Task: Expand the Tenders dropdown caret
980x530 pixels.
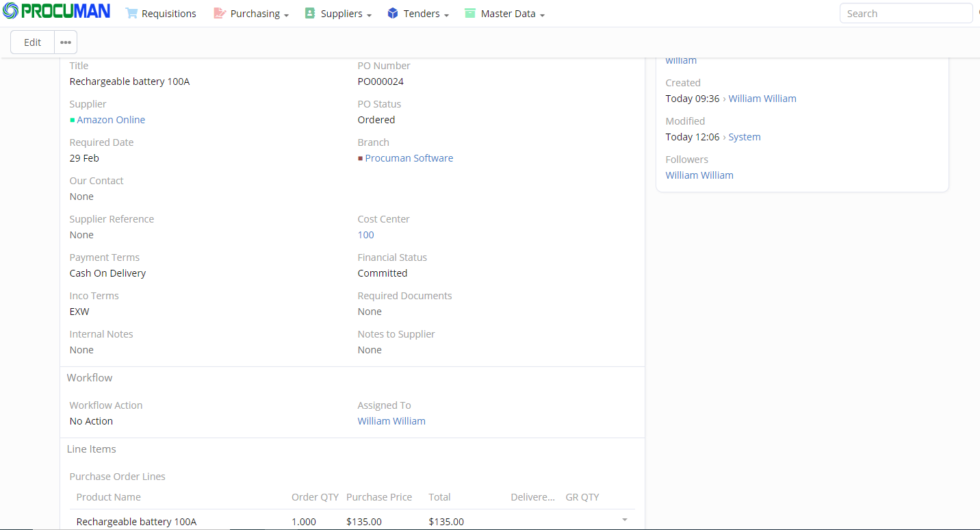Action: point(446,15)
